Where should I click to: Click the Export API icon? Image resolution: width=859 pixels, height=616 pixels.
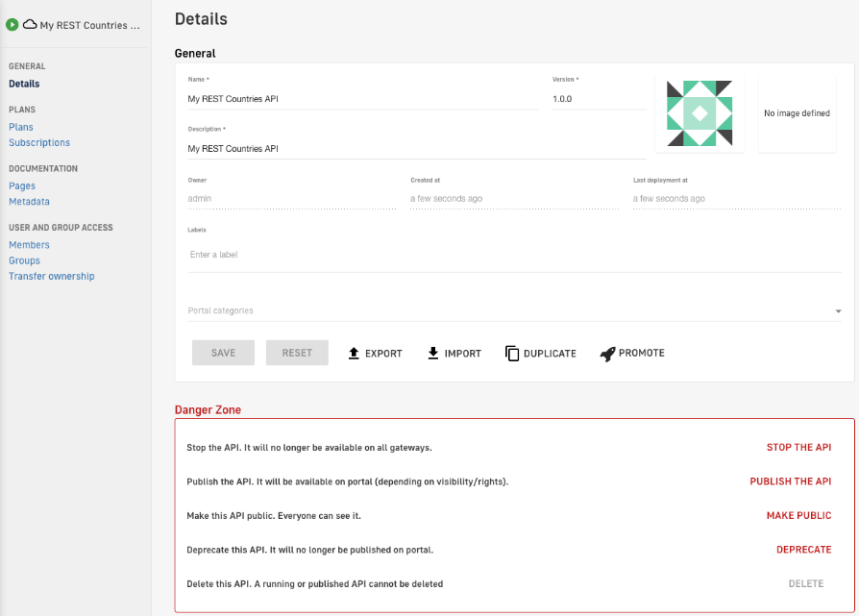click(355, 353)
